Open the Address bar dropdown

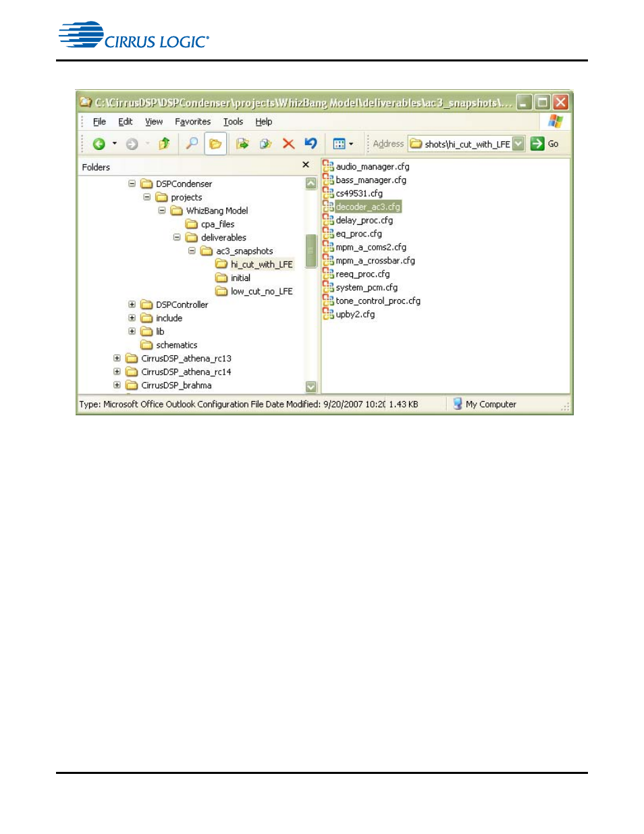(x=518, y=144)
